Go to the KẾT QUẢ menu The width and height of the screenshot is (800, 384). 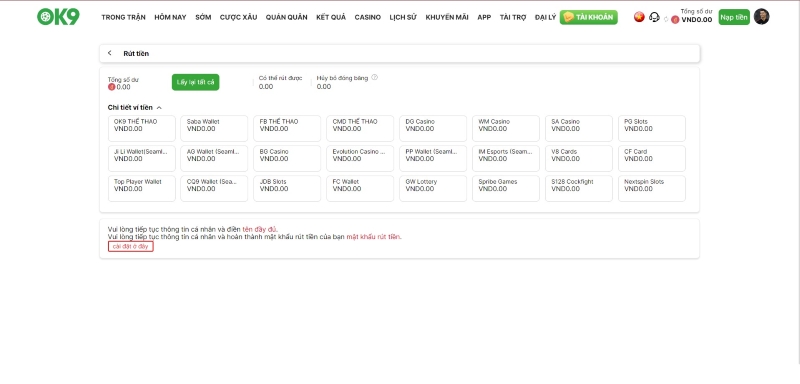point(331,17)
